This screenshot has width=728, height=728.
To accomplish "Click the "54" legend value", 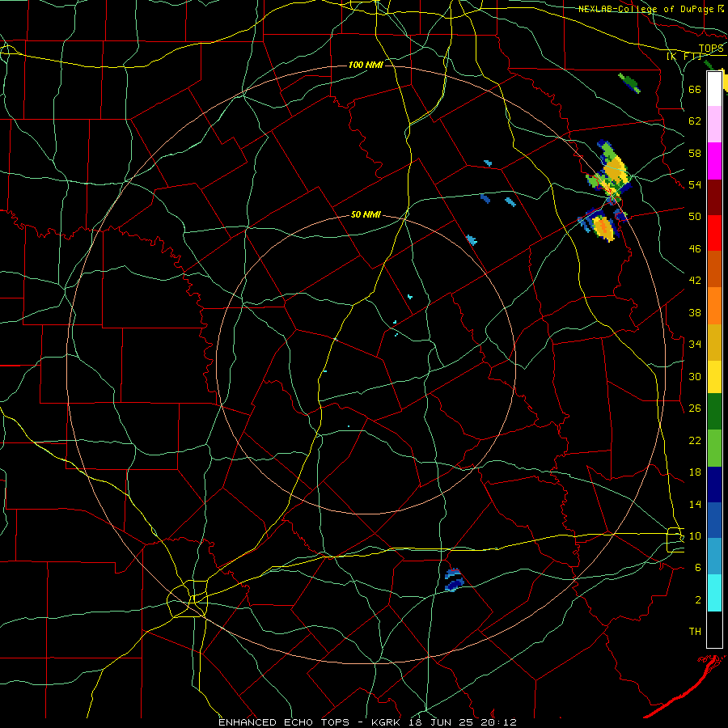I will (x=695, y=184).
